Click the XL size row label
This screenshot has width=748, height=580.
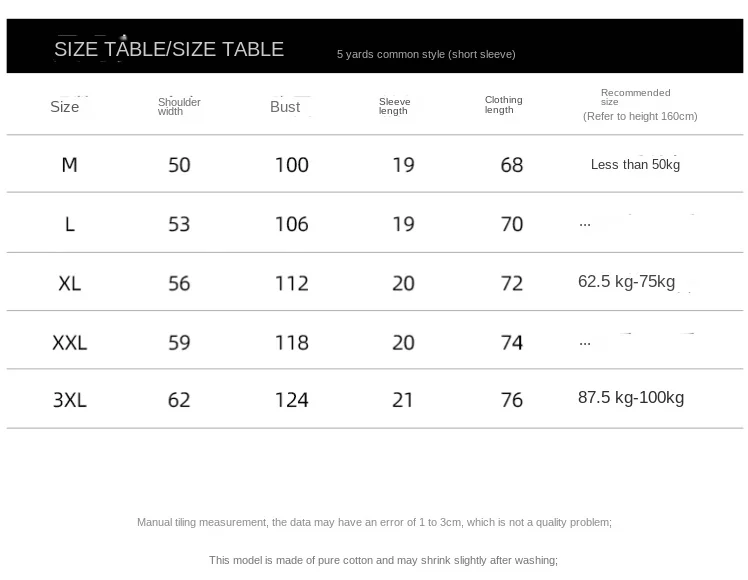69,283
